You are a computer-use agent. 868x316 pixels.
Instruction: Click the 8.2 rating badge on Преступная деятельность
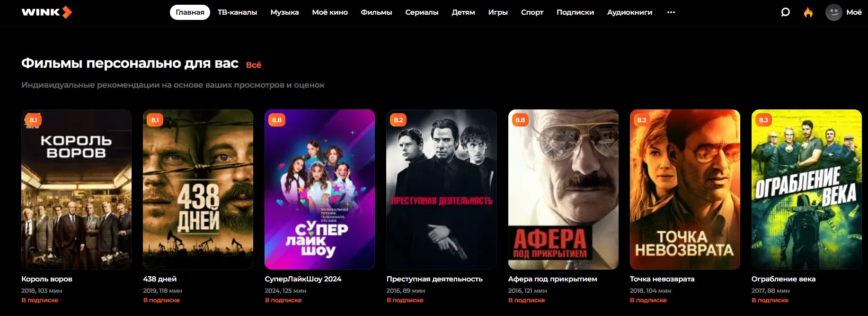[399, 120]
